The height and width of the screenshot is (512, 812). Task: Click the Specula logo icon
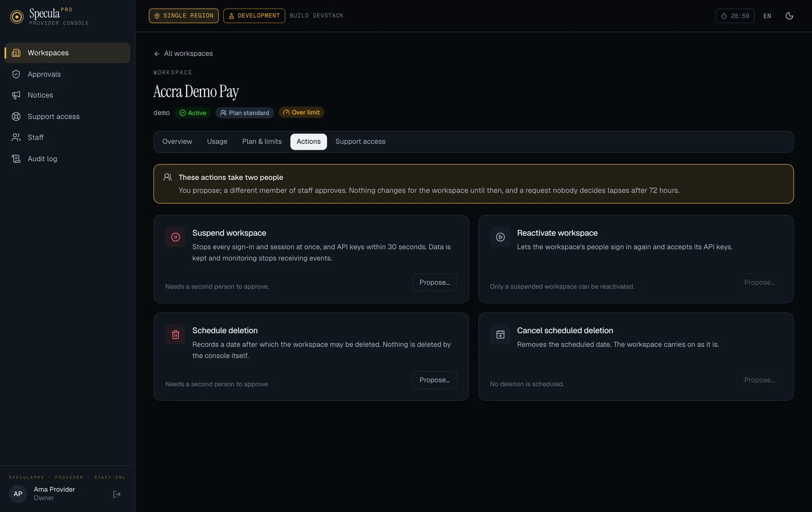[x=17, y=17]
